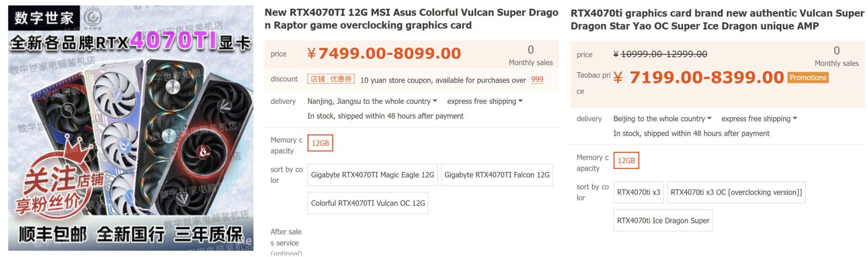Click the orange Promotions badge
Viewport: 868px width, 257px height.
[808, 78]
